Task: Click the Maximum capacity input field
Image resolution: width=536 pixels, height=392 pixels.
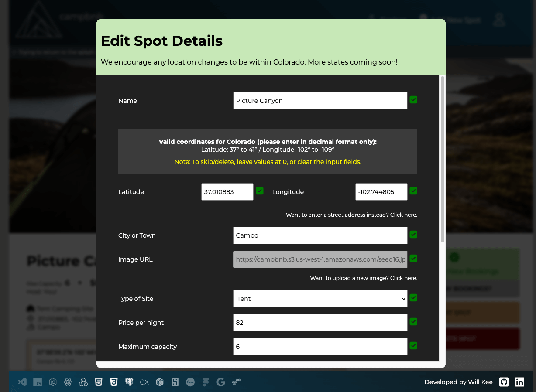Action: point(320,347)
